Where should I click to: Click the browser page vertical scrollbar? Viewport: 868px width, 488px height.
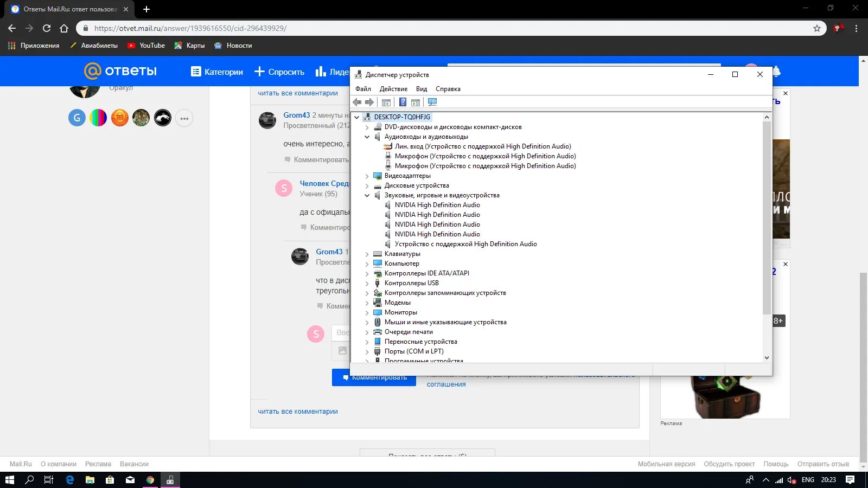pyautogui.click(x=863, y=369)
